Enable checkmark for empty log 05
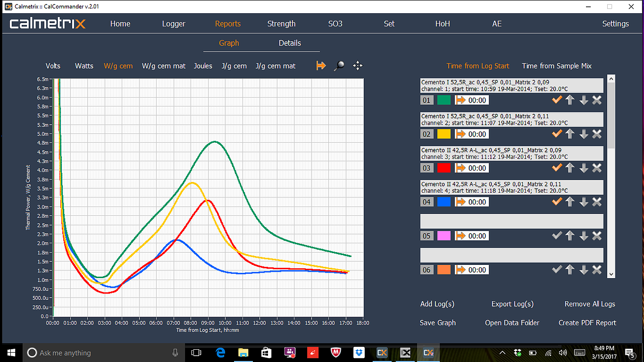The width and height of the screenshot is (644, 362). pyautogui.click(x=557, y=236)
